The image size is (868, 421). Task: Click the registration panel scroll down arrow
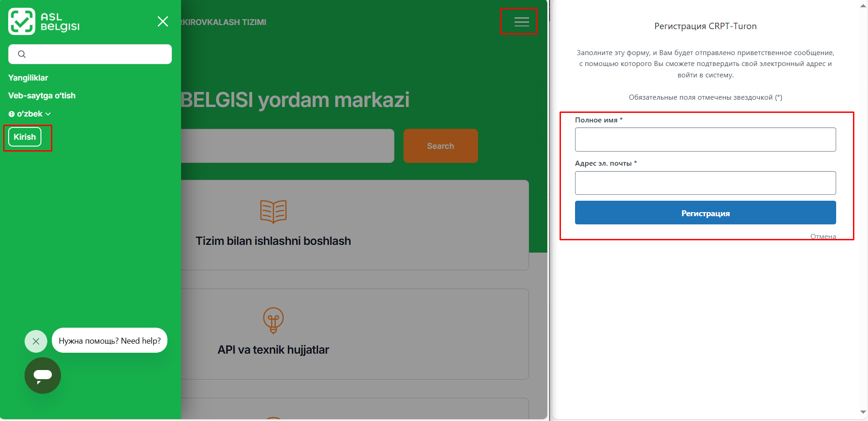point(863,412)
